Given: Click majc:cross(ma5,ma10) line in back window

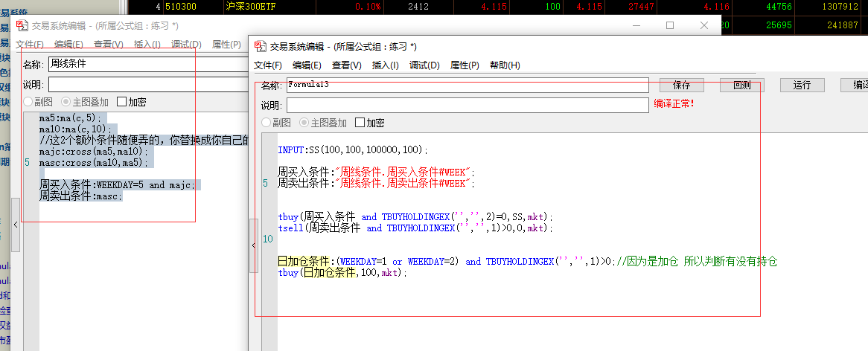Looking at the screenshot, I should 94,151.
